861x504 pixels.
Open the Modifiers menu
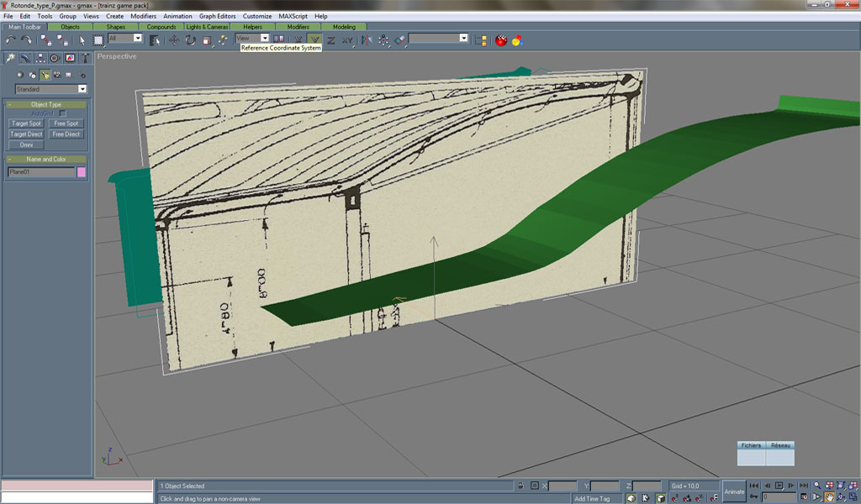[143, 16]
